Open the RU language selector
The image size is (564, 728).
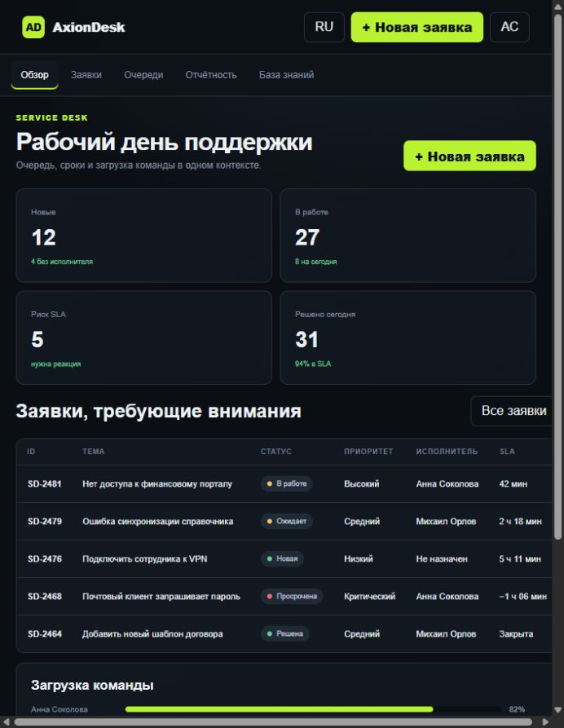(324, 27)
